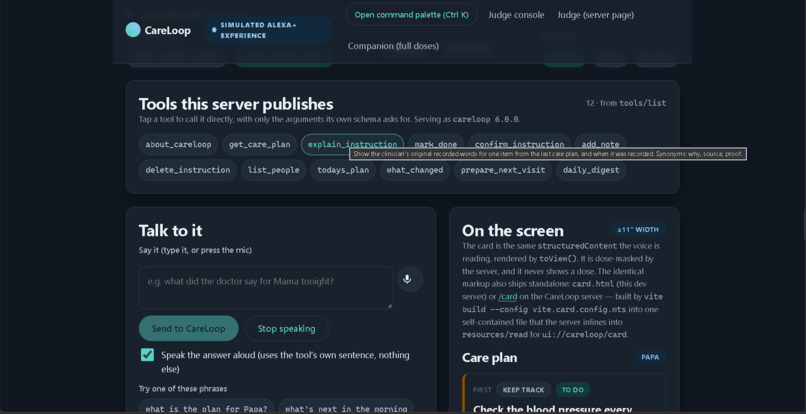Click the 'Talk to it' heading
Screen dimensions: 806x414
170,230
